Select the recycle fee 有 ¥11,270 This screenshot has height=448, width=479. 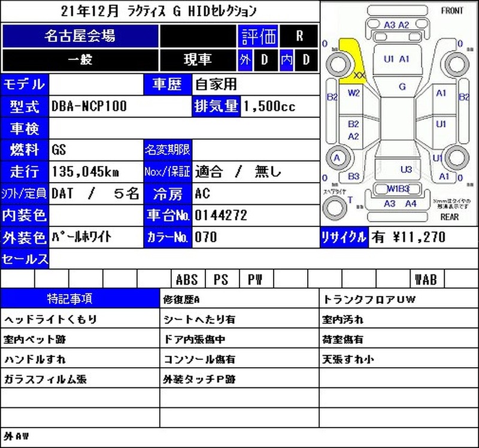click(x=408, y=237)
